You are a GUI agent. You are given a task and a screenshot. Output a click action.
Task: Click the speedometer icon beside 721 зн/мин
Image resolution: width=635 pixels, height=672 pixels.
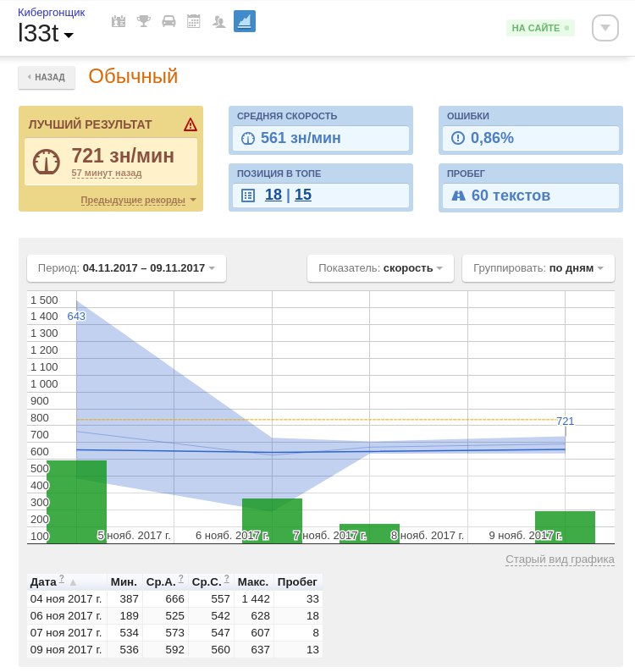47,162
